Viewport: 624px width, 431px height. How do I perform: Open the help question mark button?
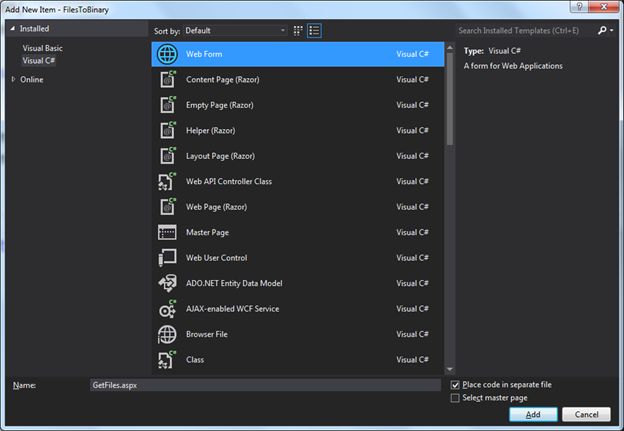pyautogui.click(x=579, y=7)
